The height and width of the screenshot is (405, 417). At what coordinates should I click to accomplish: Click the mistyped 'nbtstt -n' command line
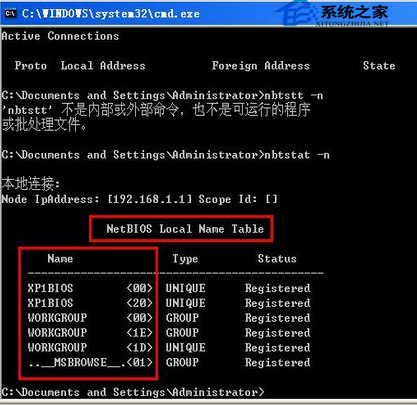(x=162, y=96)
